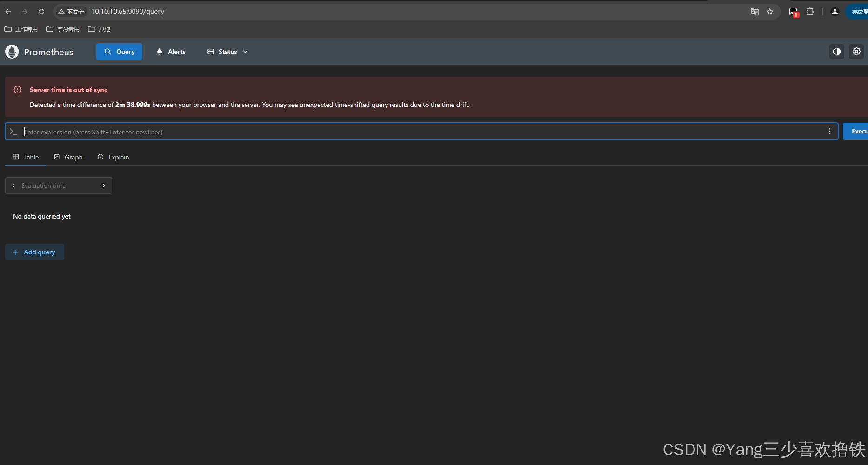This screenshot has width=868, height=465.
Task: Click the Execute button
Action: (856, 132)
